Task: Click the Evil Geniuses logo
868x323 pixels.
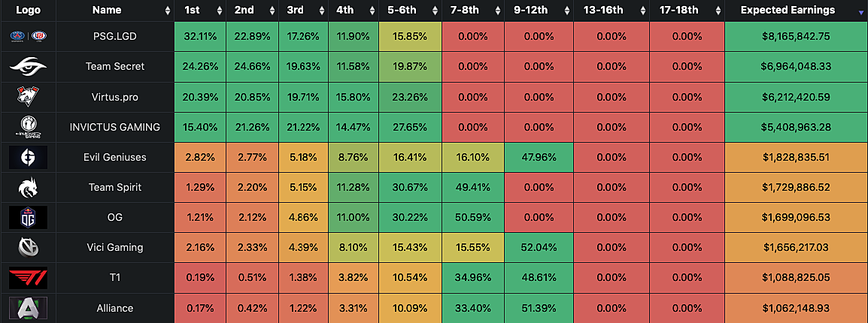Action: point(27,157)
